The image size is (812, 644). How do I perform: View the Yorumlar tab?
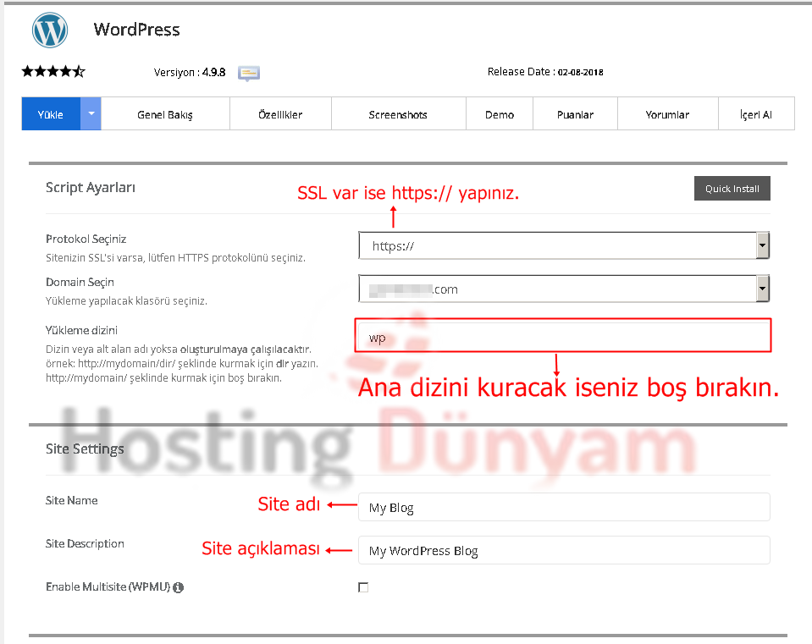(667, 114)
